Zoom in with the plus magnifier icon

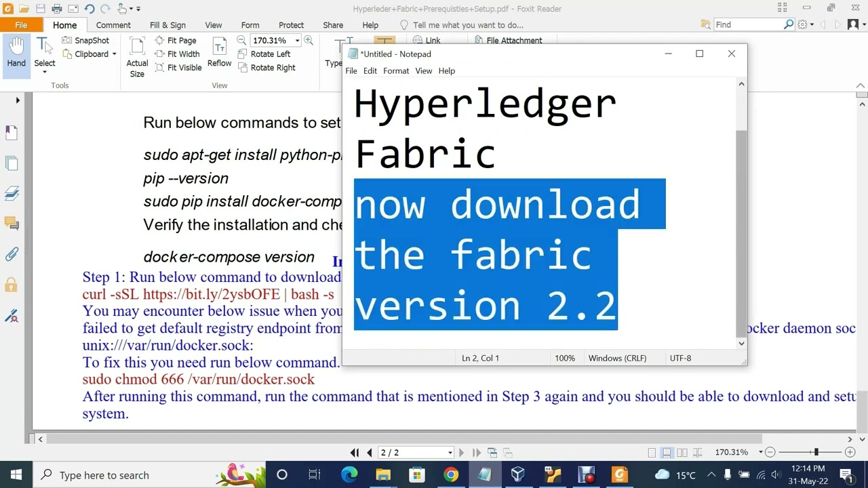click(x=309, y=41)
